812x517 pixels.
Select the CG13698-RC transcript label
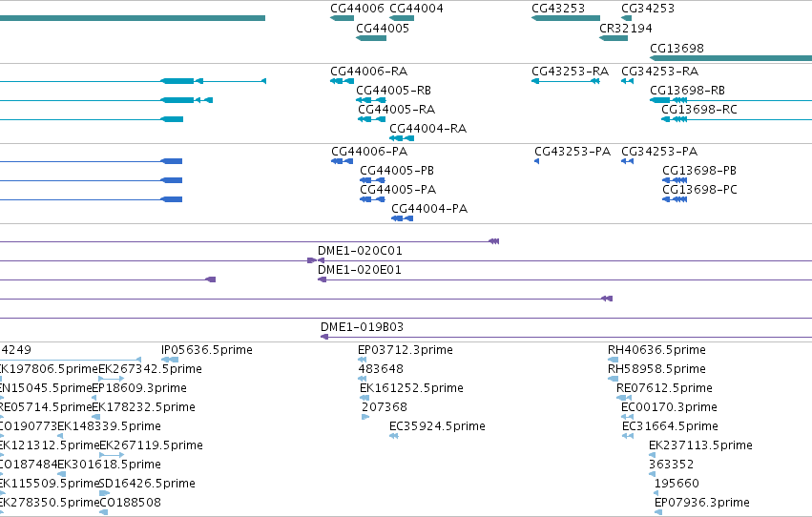(x=699, y=109)
